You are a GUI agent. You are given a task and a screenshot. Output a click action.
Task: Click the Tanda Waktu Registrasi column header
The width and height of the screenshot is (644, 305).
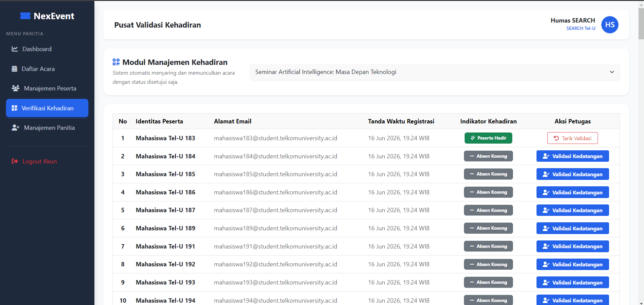(x=401, y=121)
